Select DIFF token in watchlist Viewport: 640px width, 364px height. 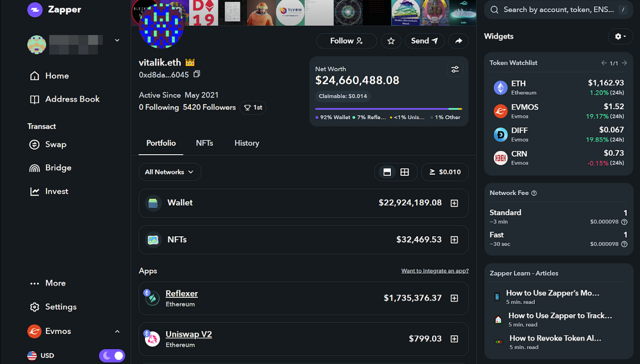point(558,134)
